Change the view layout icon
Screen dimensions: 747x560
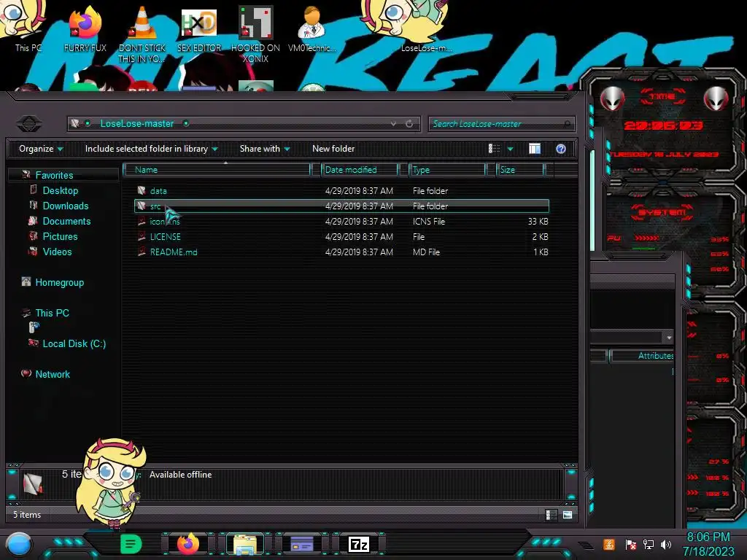pyautogui.click(x=494, y=149)
